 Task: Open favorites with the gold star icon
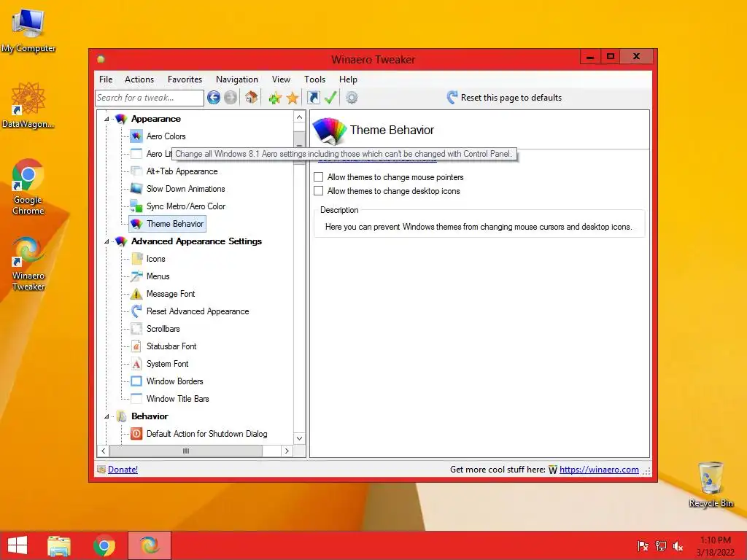click(293, 98)
